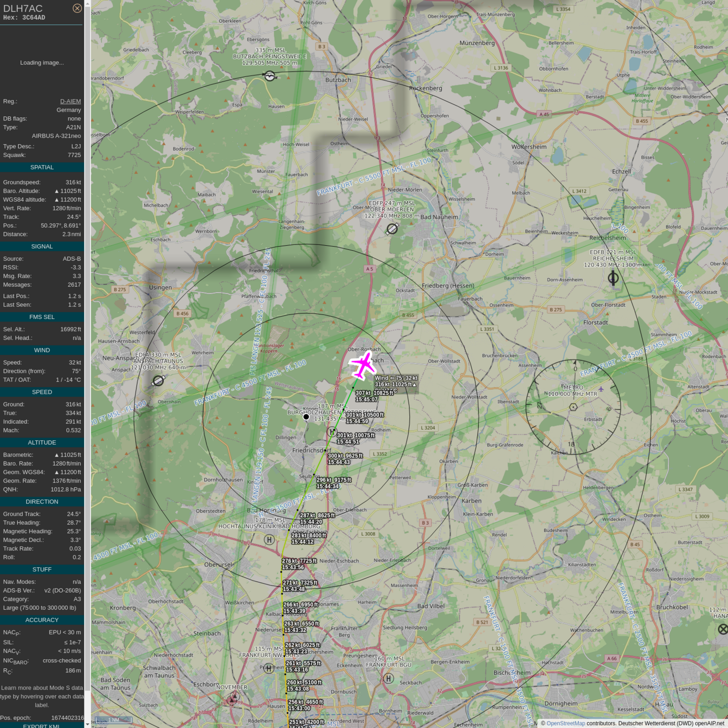Select the Anspach/Taunus EDFA airfield icon
Screen dimensions: 728x728
pos(158,381)
